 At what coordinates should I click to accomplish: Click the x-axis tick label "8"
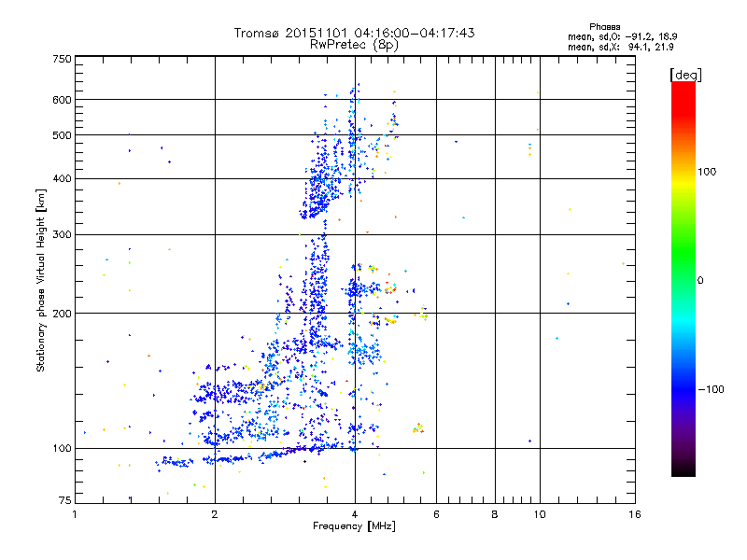tap(495, 514)
